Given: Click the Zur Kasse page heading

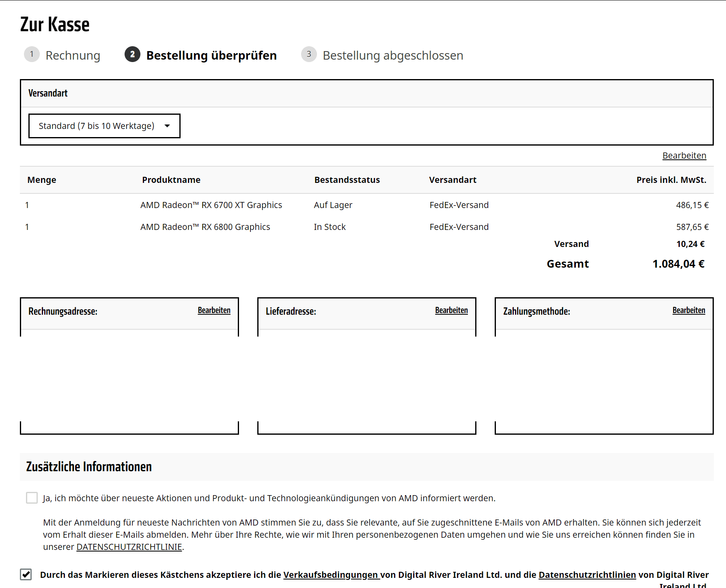Looking at the screenshot, I should [x=55, y=24].
